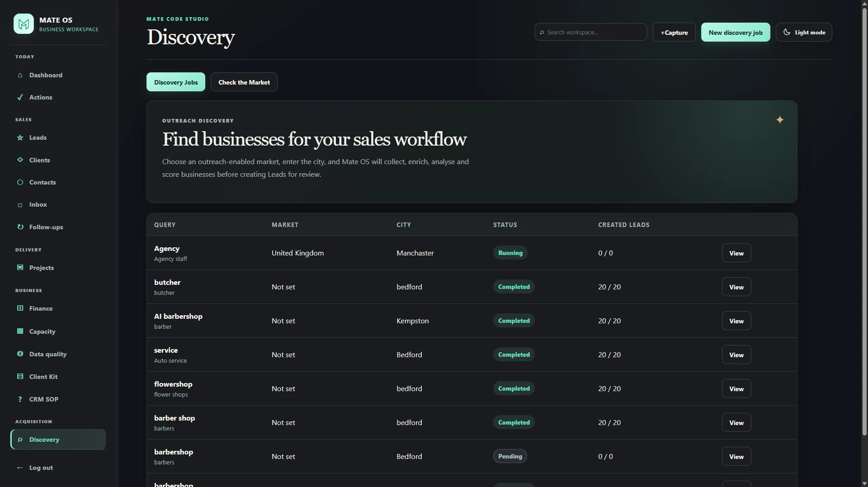
Task: Click the Projects panel icon
Action: (20, 267)
